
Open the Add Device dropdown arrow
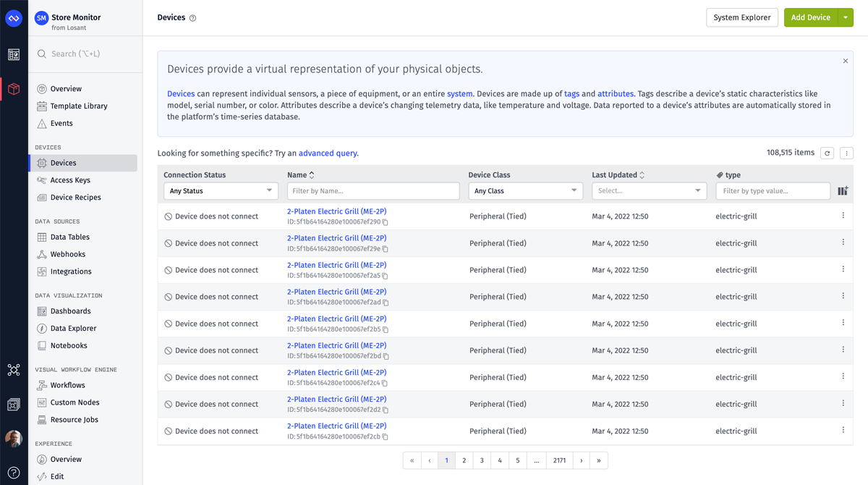(x=846, y=18)
